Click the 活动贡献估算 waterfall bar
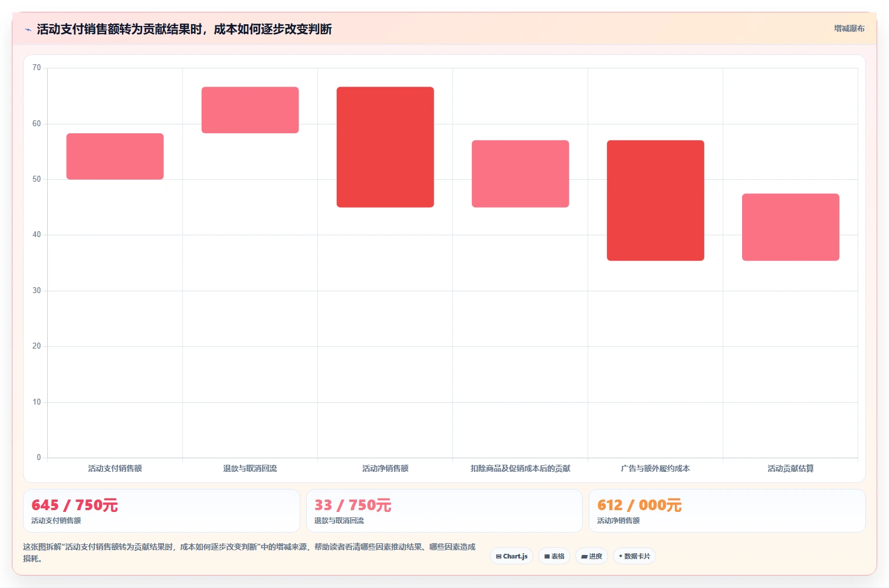889x588 pixels. coord(790,227)
